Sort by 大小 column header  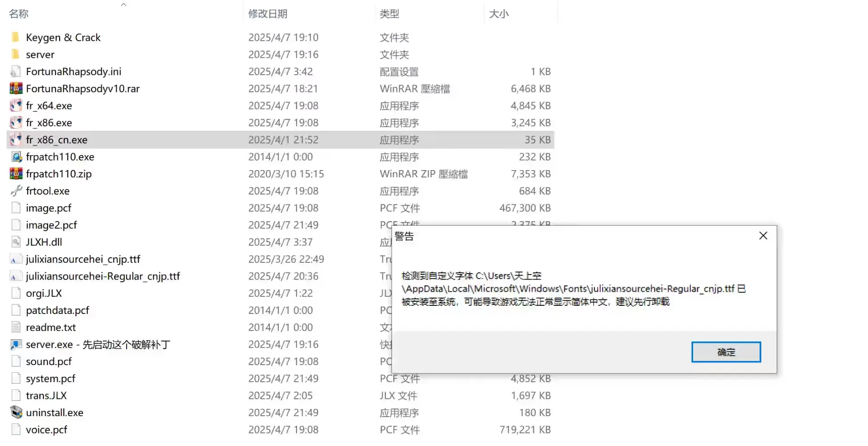point(499,14)
